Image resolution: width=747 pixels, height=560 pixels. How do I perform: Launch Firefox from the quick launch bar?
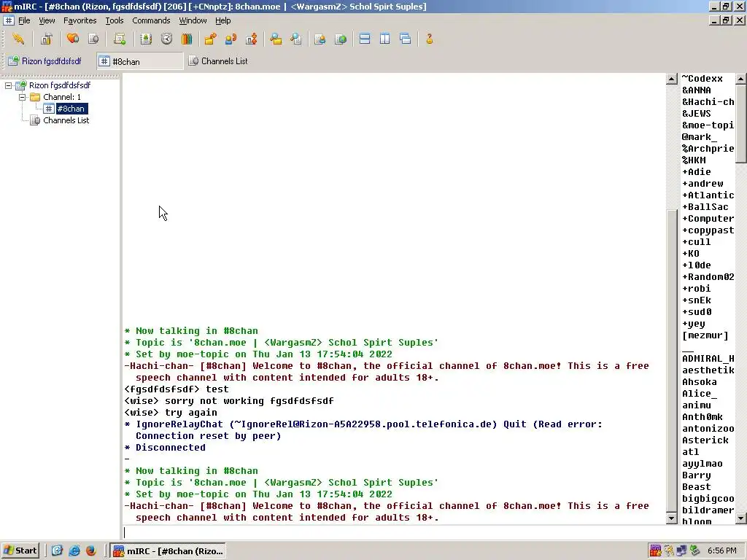[x=90, y=551]
